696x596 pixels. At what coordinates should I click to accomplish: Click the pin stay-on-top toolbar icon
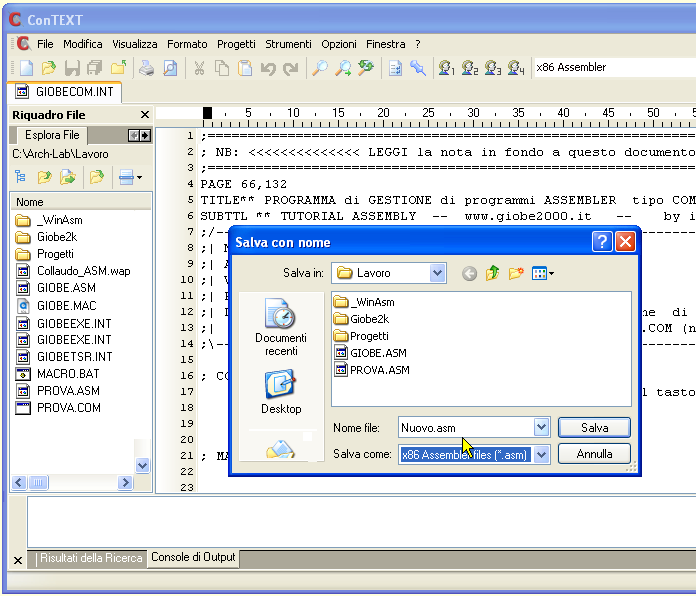tap(418, 68)
